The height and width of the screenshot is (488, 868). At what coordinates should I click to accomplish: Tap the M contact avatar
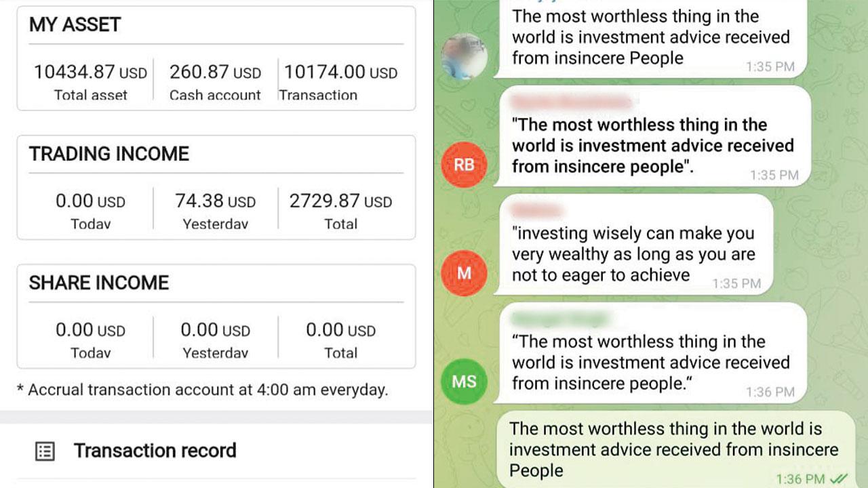pos(464,273)
